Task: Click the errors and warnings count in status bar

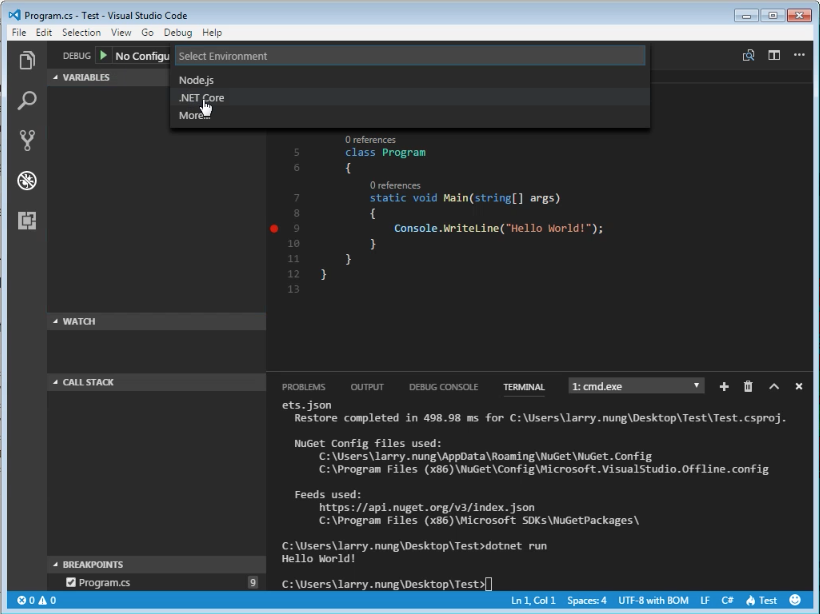Action: point(37,600)
